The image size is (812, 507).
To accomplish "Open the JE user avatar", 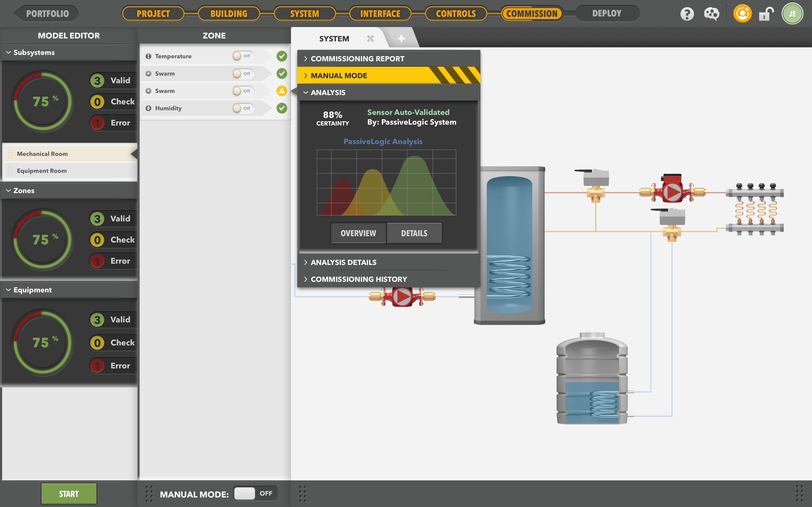I will coord(792,14).
